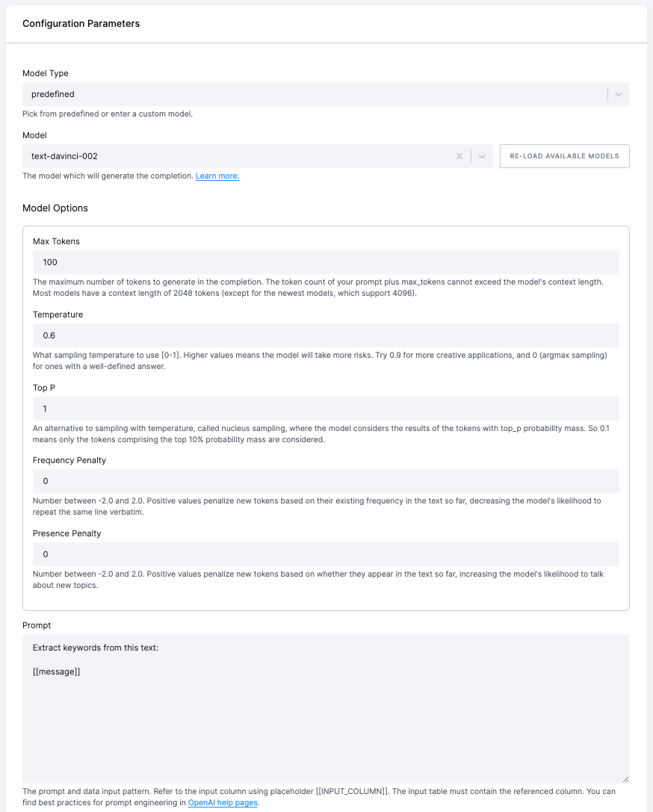Focus the Frequency Penalty field

point(326,481)
